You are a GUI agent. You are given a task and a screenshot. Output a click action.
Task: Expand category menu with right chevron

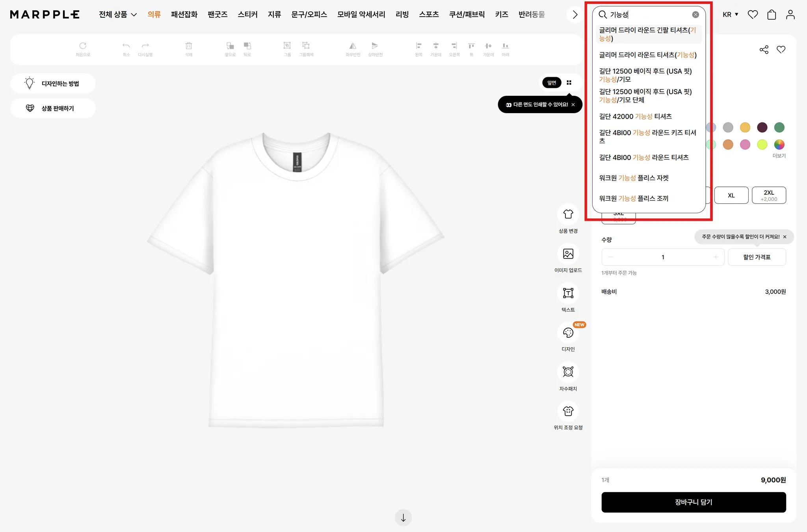point(575,15)
